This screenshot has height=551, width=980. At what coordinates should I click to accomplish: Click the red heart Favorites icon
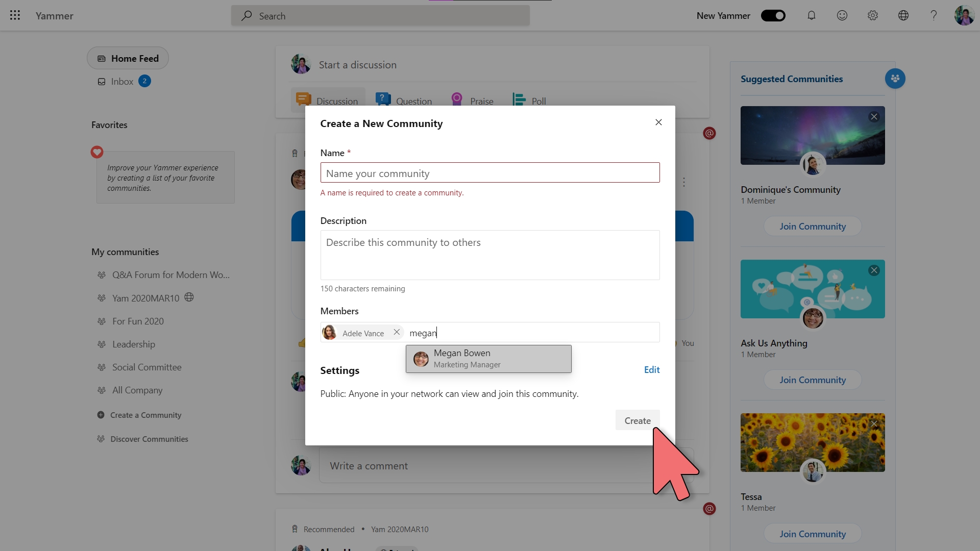97,152
